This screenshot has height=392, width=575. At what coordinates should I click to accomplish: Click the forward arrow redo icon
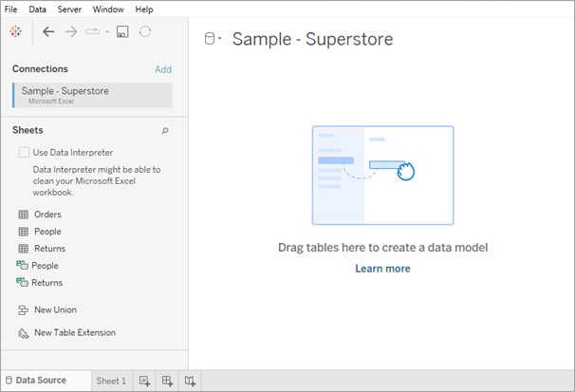click(x=71, y=32)
